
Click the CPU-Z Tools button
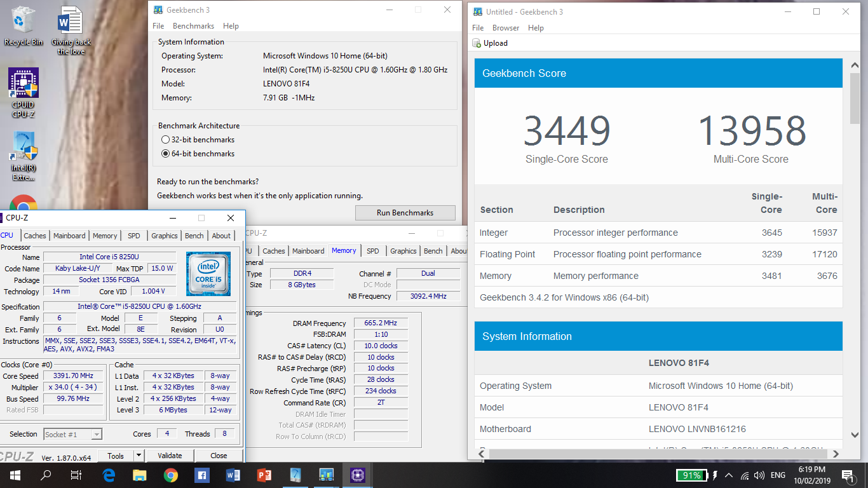pos(116,456)
